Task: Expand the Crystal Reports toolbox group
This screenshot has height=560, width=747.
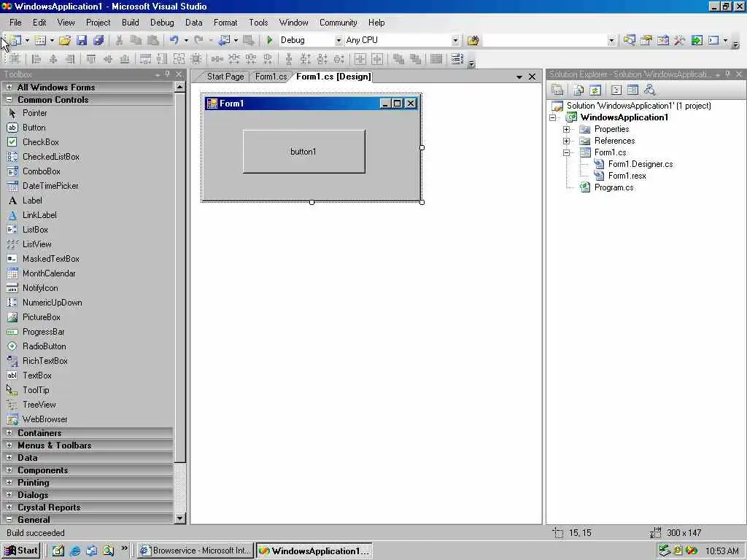Action: click(x=9, y=507)
